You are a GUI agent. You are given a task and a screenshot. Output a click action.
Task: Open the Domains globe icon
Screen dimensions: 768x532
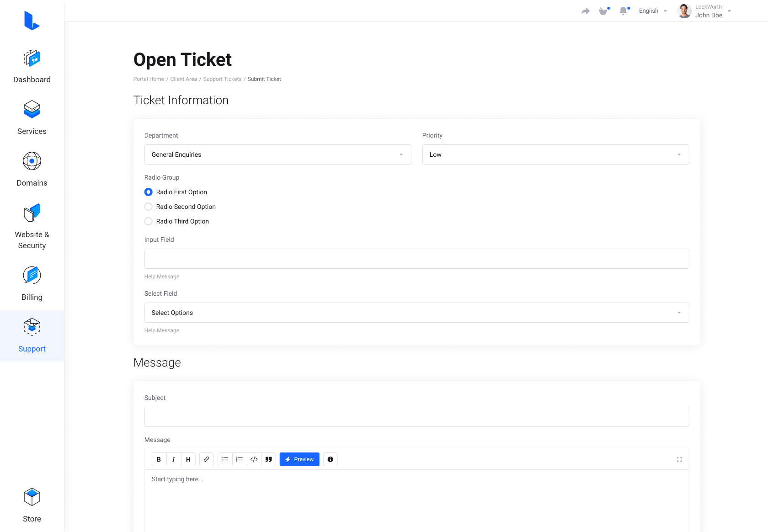[32, 161]
